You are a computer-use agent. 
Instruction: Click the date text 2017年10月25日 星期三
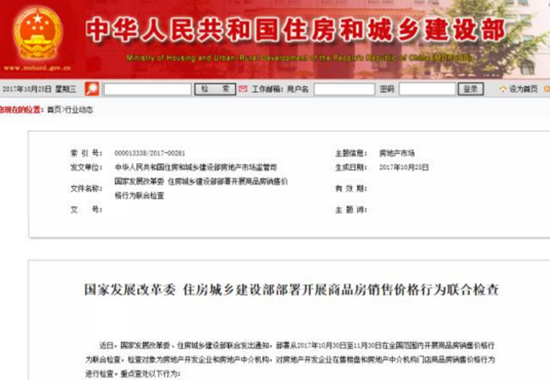pyautogui.click(x=39, y=89)
